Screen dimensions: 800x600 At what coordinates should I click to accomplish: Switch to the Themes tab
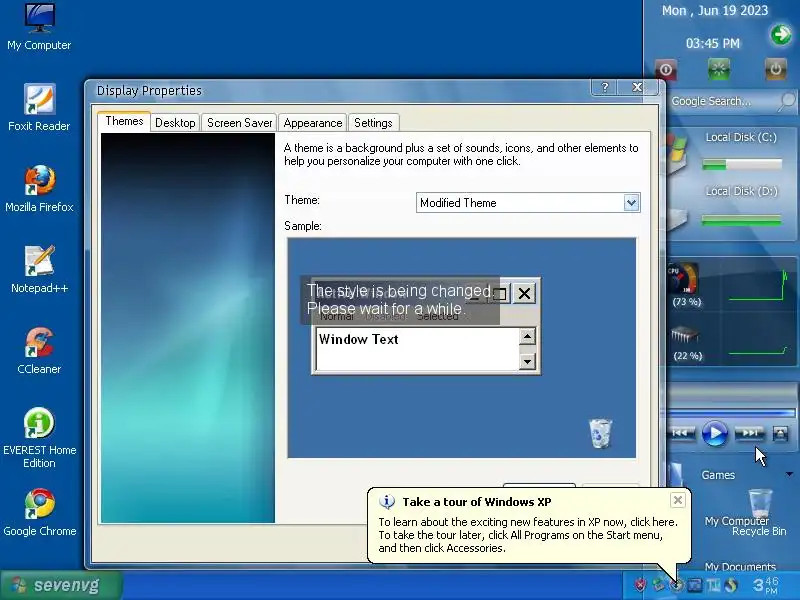[x=124, y=121]
